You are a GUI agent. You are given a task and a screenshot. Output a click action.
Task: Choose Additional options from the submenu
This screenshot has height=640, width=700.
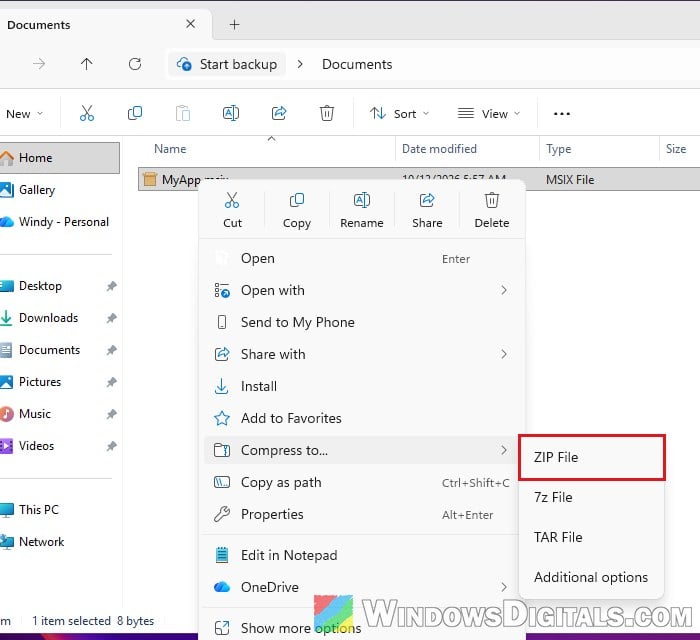tap(592, 577)
